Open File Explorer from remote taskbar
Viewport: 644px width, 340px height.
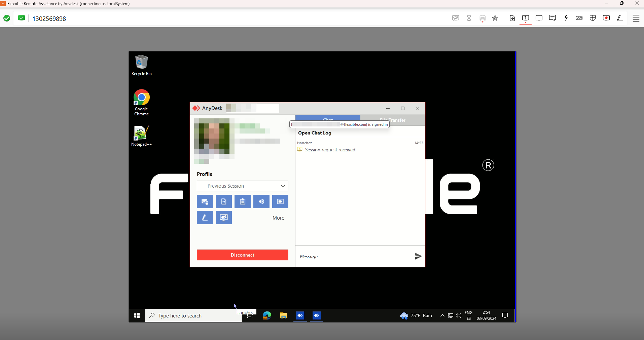coord(284,315)
